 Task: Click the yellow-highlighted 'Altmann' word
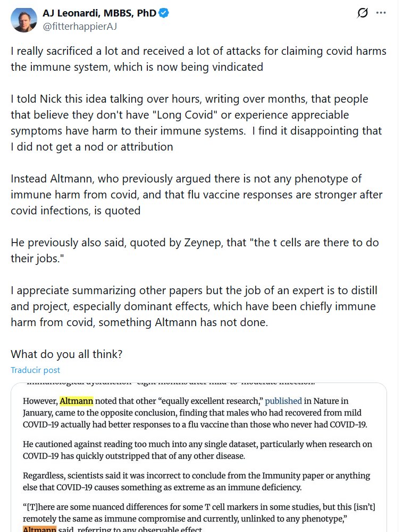point(76,401)
